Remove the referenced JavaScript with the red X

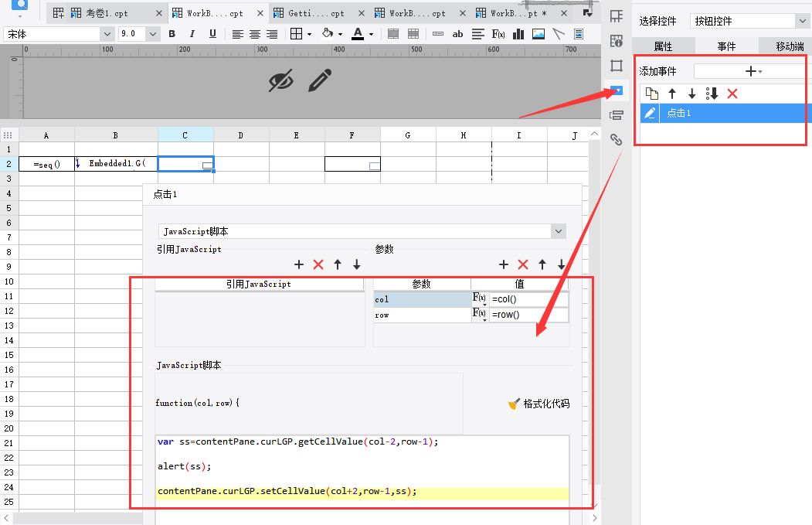[318, 264]
